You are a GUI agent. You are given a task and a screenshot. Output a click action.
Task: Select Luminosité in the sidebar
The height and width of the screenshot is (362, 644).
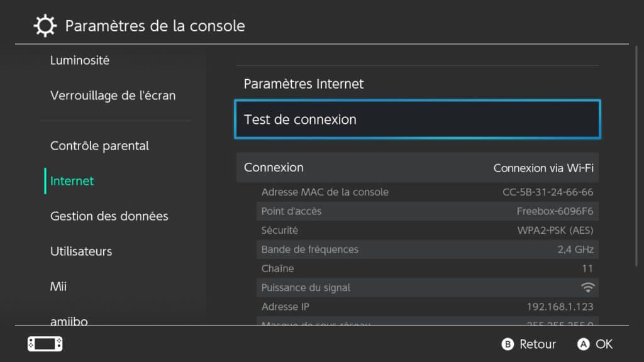click(80, 60)
